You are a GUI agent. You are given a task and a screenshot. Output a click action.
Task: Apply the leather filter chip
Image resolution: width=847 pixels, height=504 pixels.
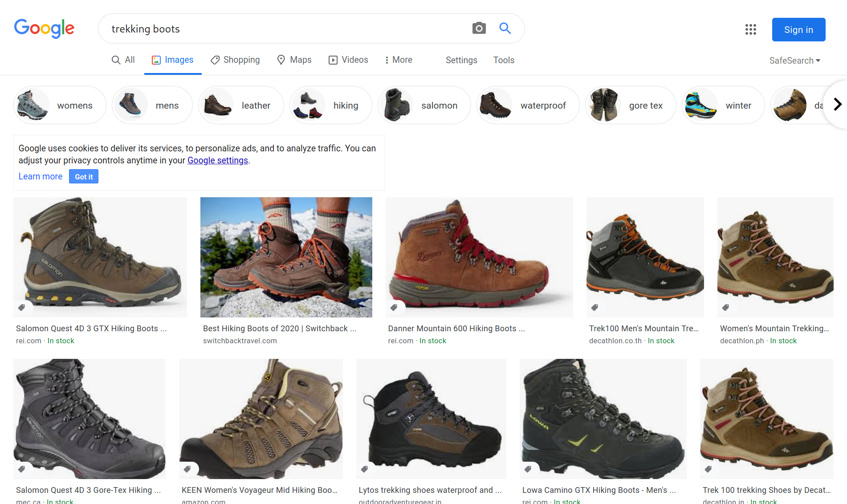point(241,105)
